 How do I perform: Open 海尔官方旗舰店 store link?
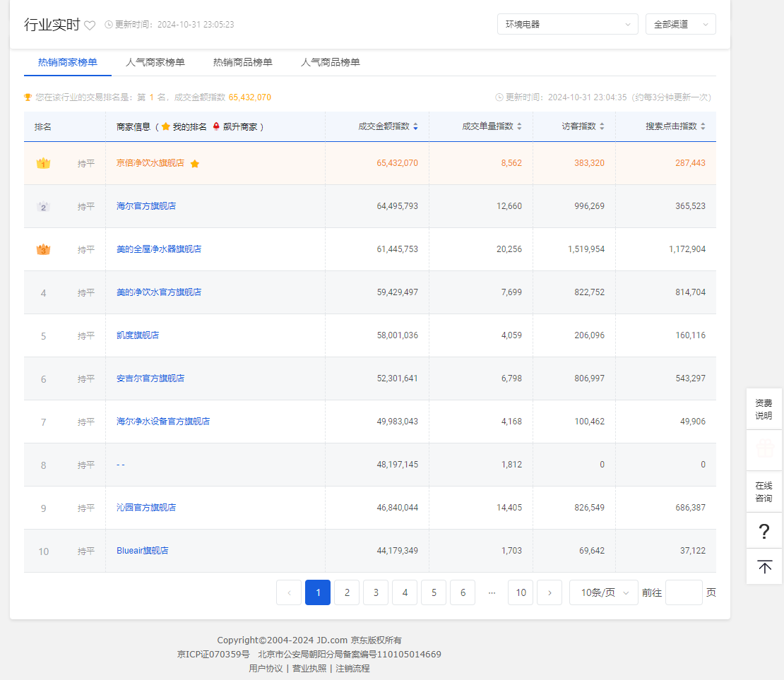click(x=146, y=206)
